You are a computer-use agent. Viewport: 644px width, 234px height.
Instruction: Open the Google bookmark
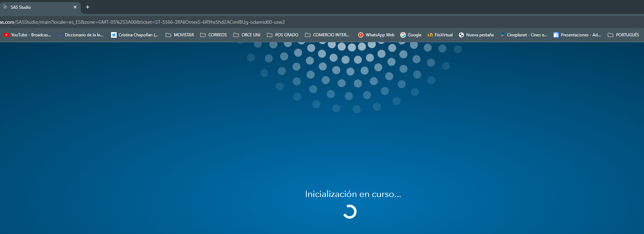point(411,35)
